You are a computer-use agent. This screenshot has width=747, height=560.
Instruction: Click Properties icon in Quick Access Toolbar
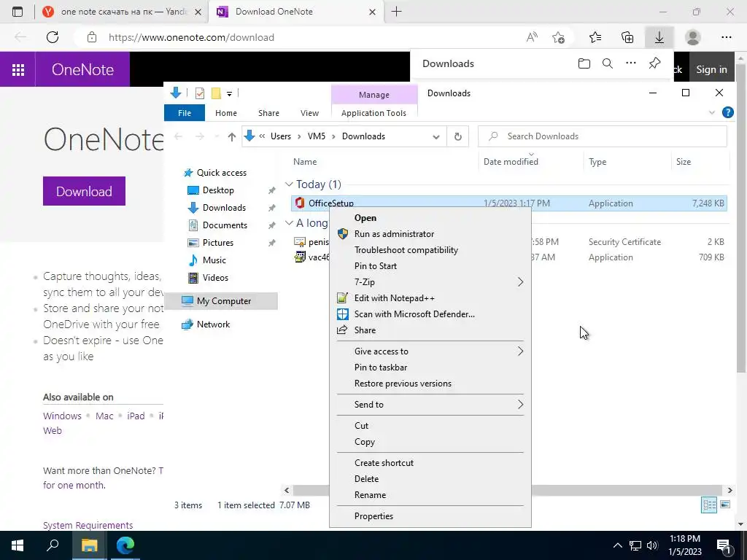pos(200,93)
